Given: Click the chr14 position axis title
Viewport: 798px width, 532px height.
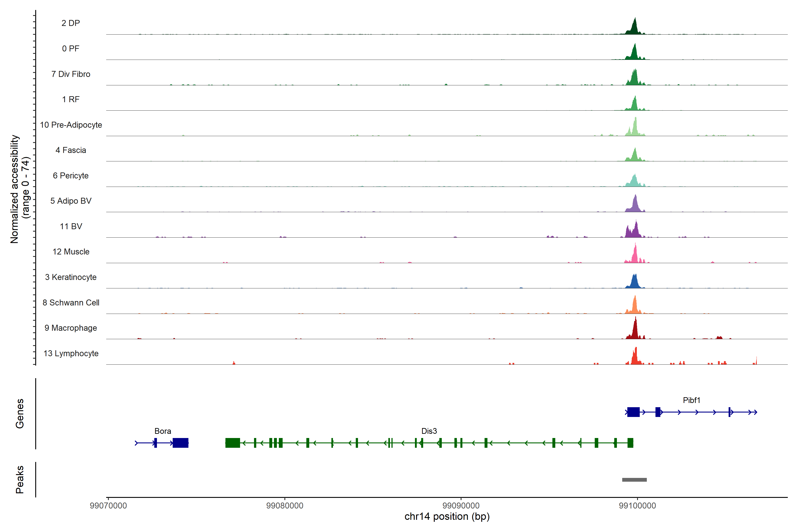Looking at the screenshot, I should (x=447, y=516).
